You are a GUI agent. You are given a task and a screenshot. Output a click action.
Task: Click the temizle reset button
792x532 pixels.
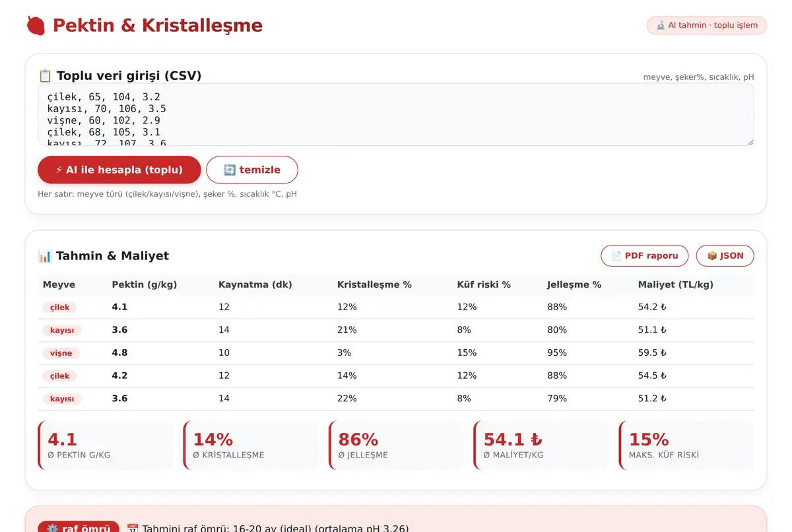(252, 170)
